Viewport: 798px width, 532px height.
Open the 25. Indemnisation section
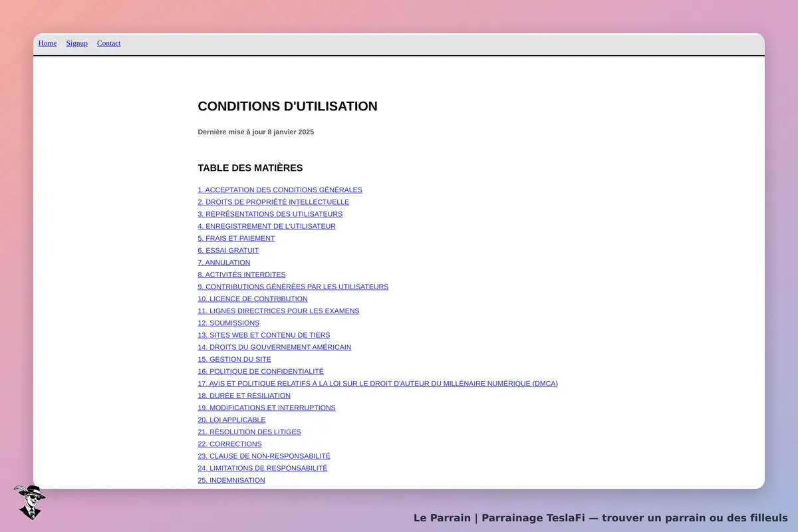(231, 480)
